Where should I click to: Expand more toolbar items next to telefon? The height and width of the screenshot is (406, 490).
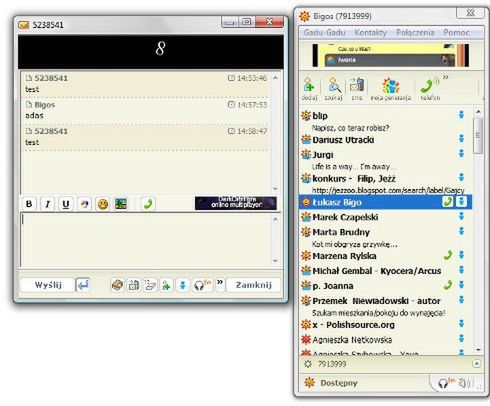point(445,77)
